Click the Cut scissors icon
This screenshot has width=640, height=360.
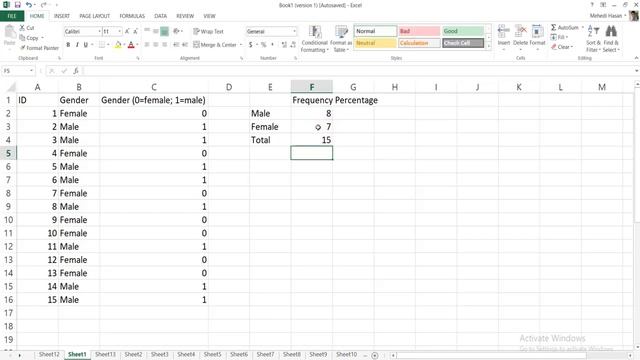point(22,27)
